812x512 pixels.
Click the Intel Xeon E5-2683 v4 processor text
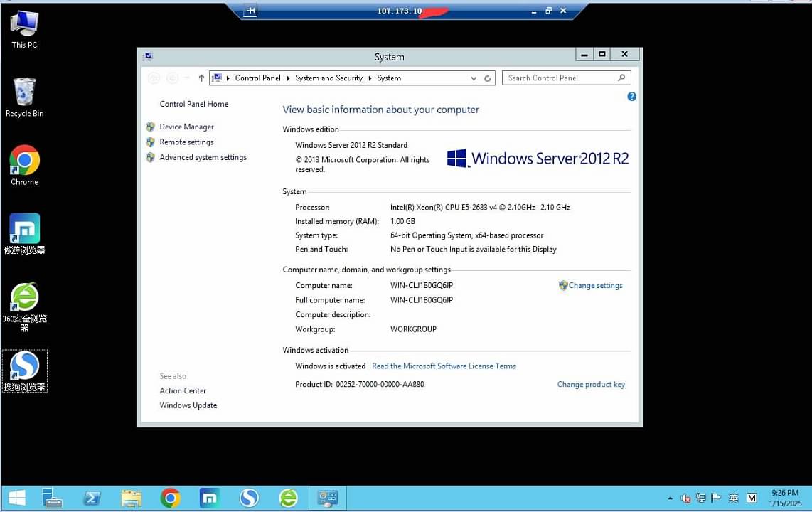480,207
